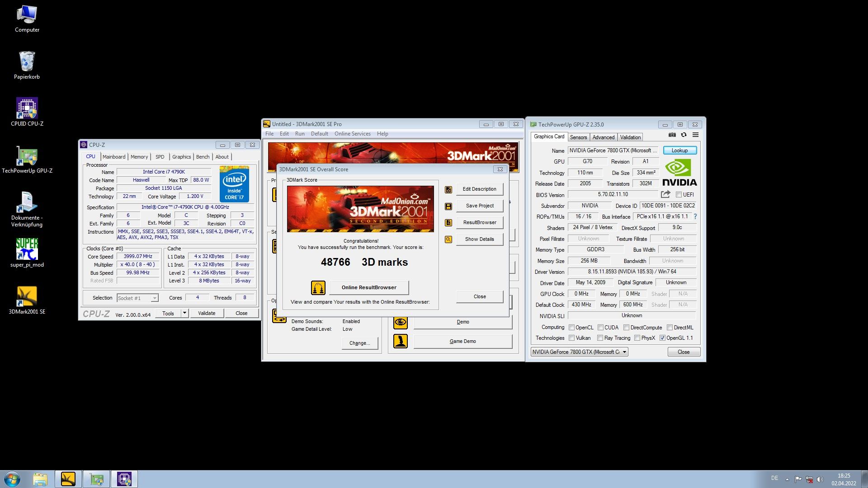This screenshot has width=868, height=488.
Task: Open Windows Explorer from taskbar
Action: (40, 479)
